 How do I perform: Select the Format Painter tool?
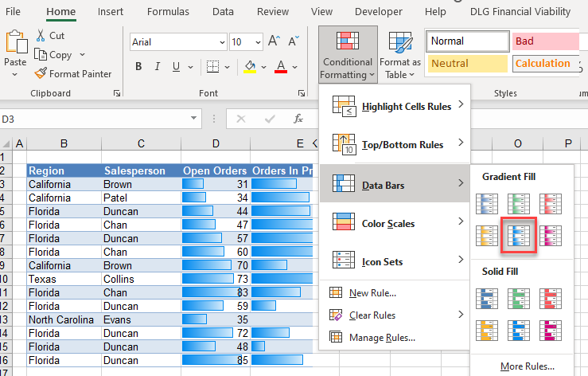(73, 74)
